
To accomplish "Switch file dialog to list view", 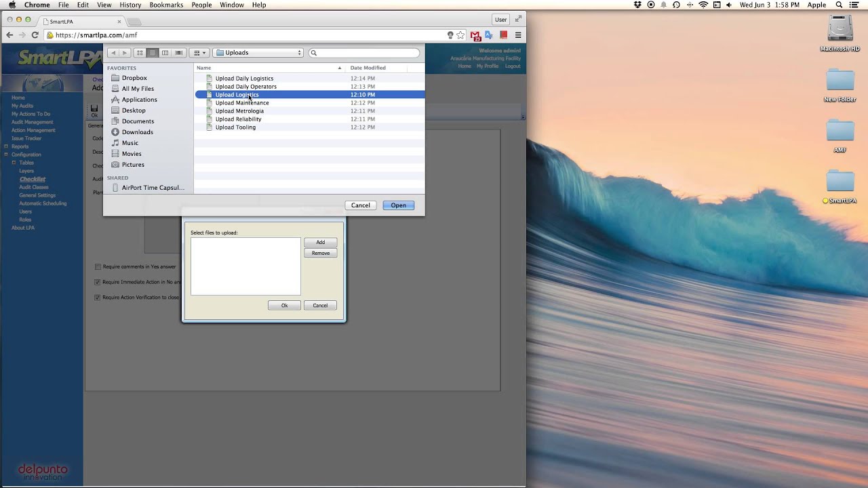I will [153, 53].
